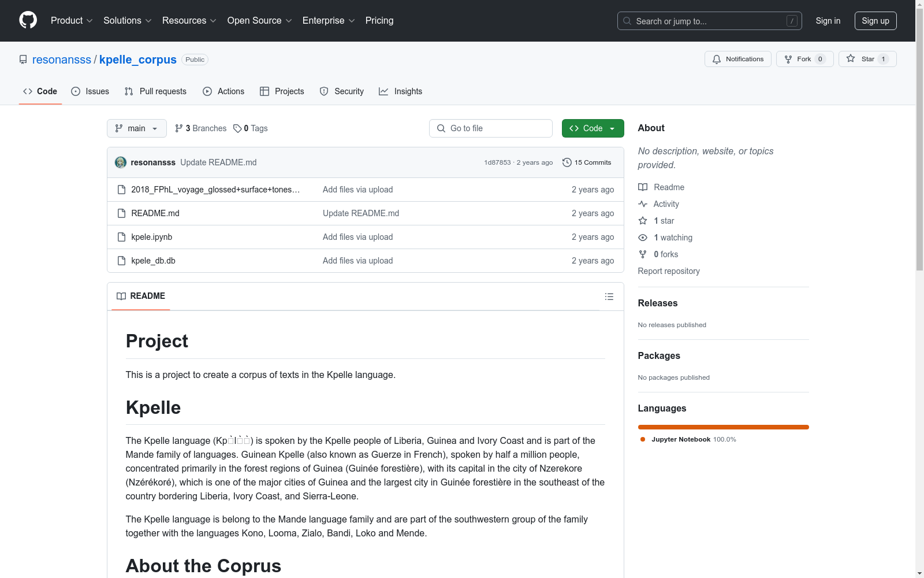Click the pulse icon beside Activity
Viewport: 924px width, 578px height.
(643, 204)
